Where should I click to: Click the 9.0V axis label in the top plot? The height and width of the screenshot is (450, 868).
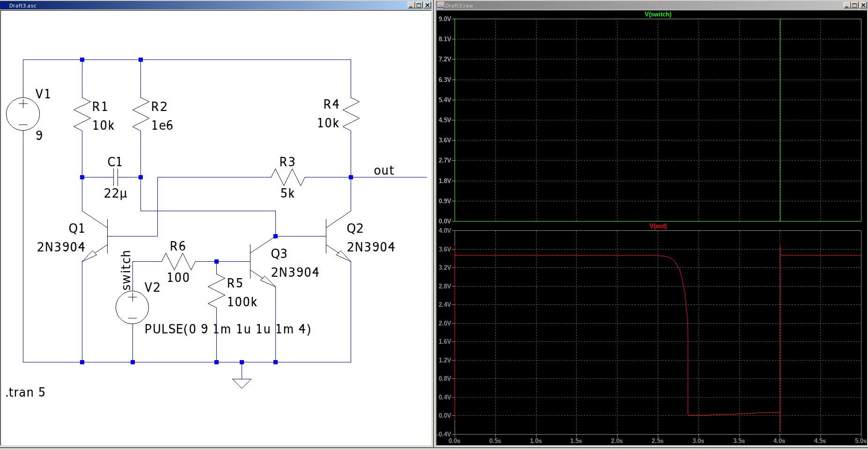pos(445,19)
